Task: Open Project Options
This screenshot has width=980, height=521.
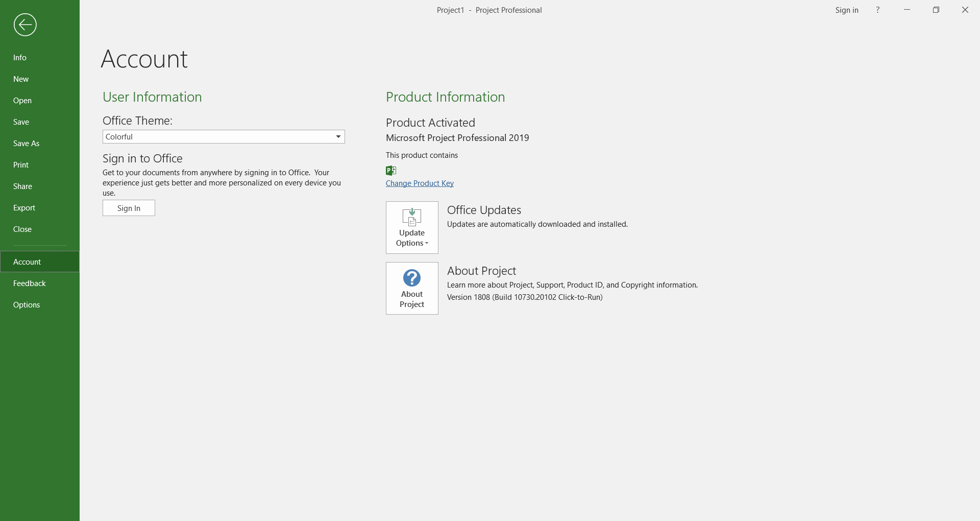Action: [x=40, y=305]
